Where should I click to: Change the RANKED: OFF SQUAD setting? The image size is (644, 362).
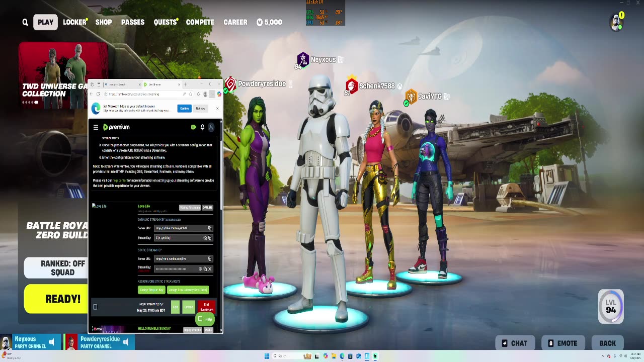(56, 268)
